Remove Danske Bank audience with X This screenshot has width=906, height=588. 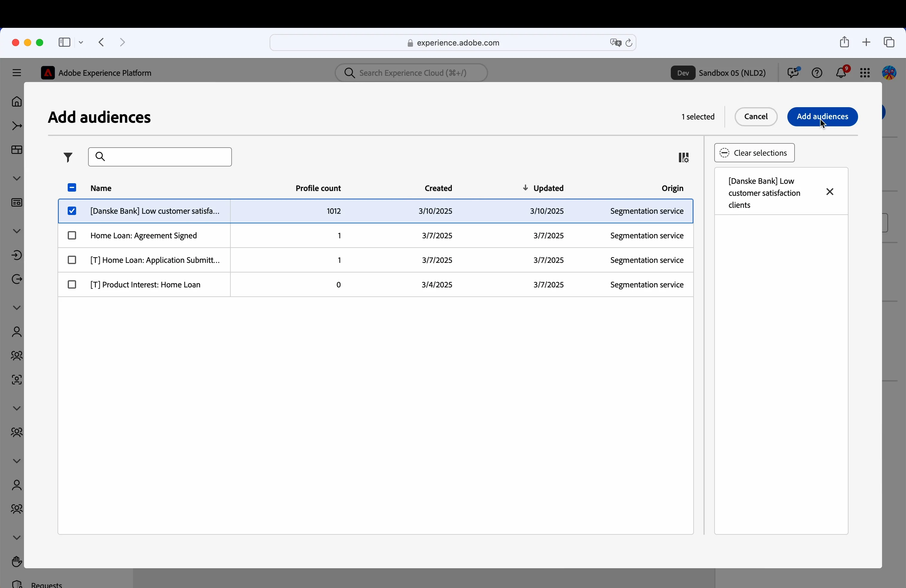click(x=830, y=192)
